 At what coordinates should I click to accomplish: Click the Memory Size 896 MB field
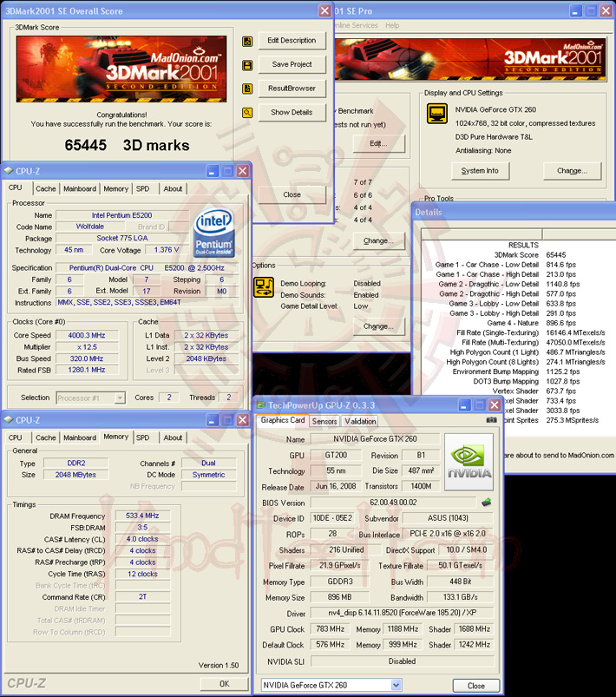[x=339, y=597]
